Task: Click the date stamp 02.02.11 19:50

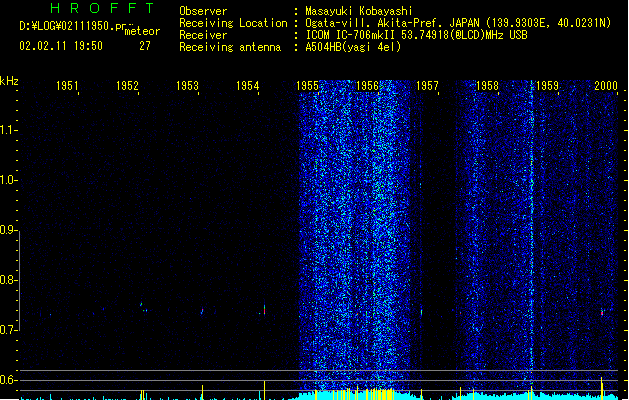Action: point(61,46)
